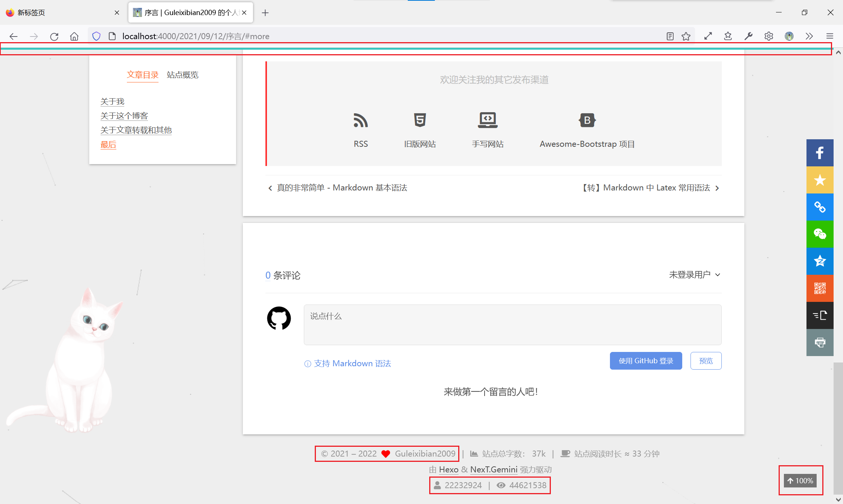843x504 pixels.
Task: Expand the Firefox toolbar overflow chevron
Action: (809, 36)
